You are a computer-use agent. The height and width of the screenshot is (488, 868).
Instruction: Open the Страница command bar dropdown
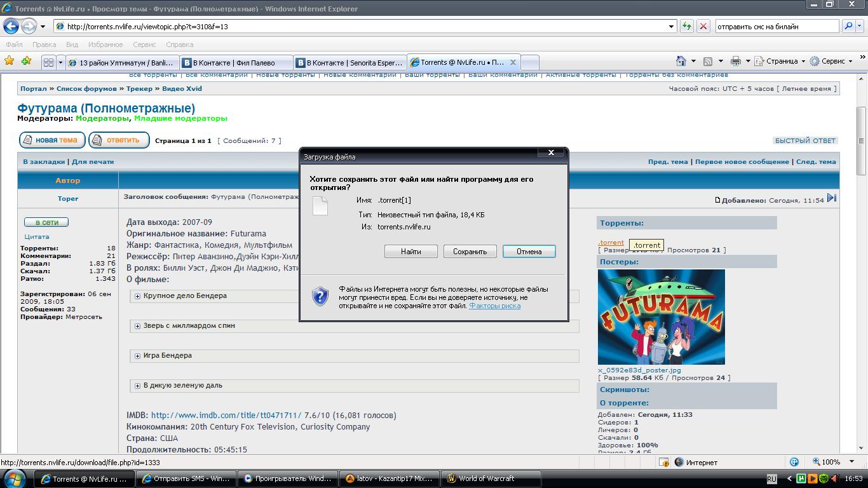(x=780, y=61)
